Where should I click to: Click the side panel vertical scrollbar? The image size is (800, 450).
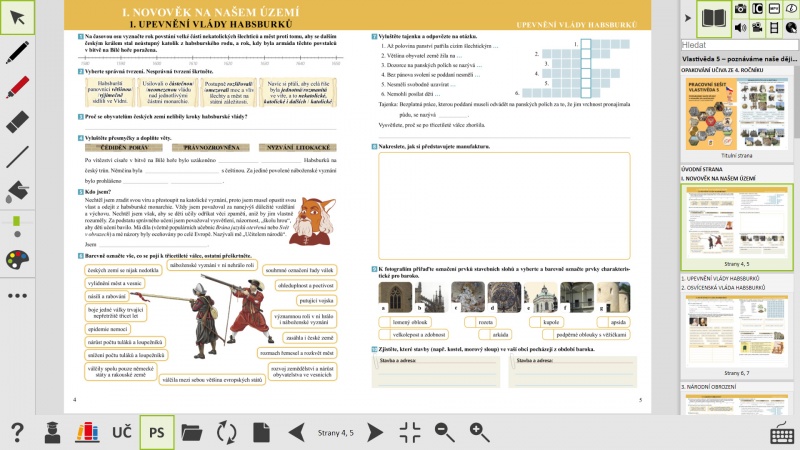[797, 101]
